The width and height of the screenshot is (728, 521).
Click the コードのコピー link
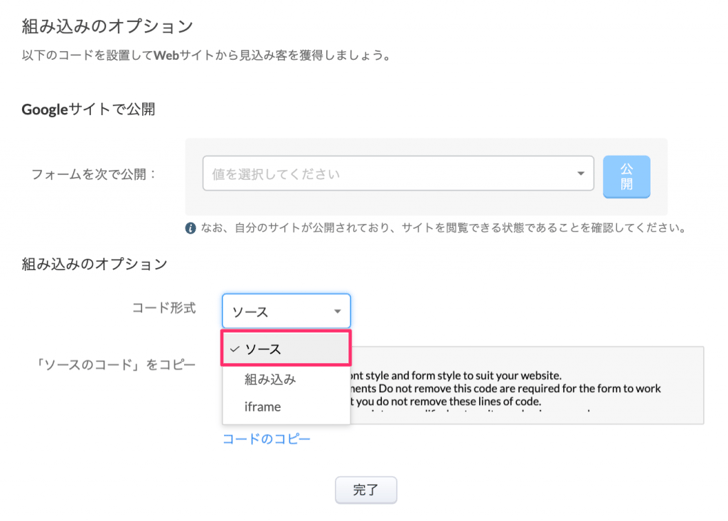266,439
